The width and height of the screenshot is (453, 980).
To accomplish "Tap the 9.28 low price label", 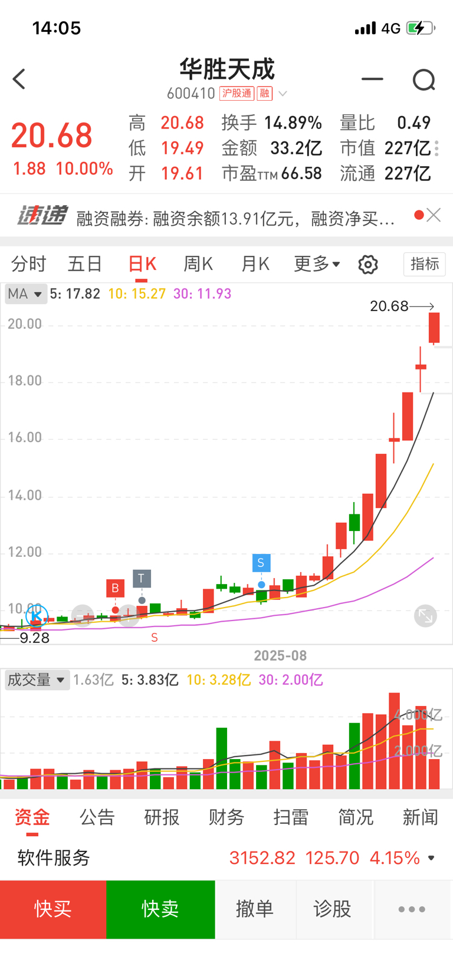I will [x=35, y=638].
